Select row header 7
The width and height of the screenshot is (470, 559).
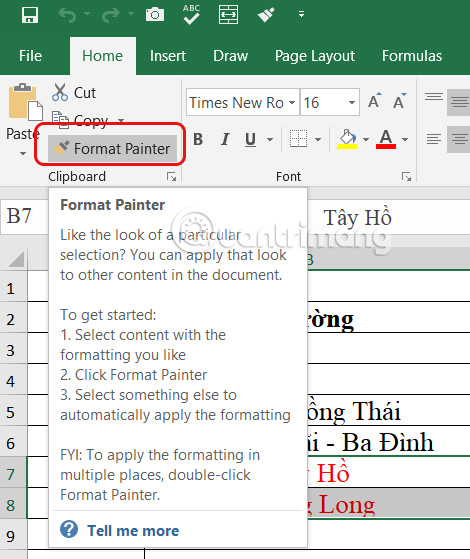click(13, 473)
